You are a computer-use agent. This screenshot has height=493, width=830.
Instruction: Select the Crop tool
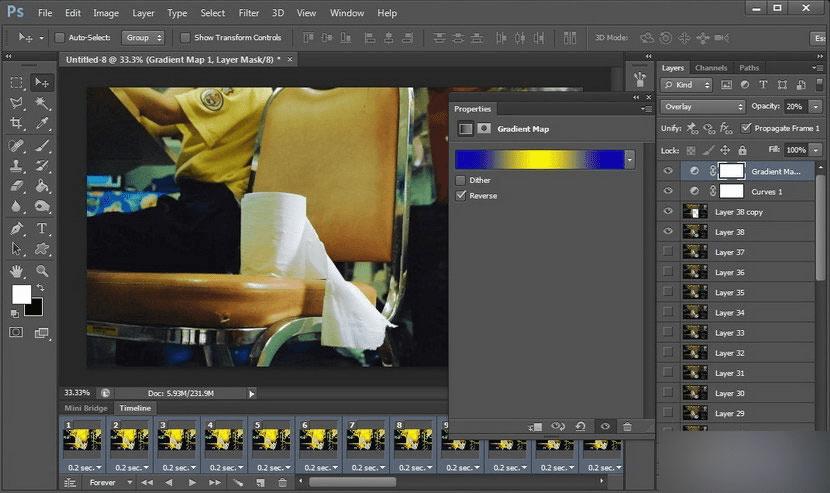coord(17,123)
